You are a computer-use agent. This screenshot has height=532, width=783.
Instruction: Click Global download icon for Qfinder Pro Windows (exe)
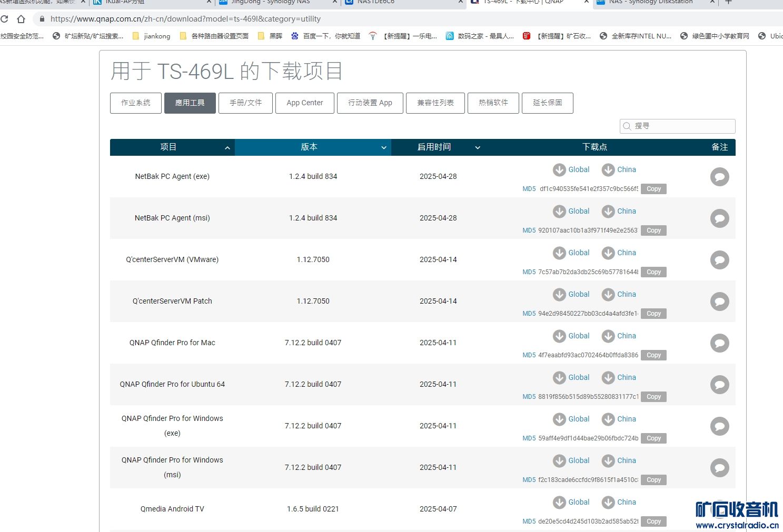(559, 419)
